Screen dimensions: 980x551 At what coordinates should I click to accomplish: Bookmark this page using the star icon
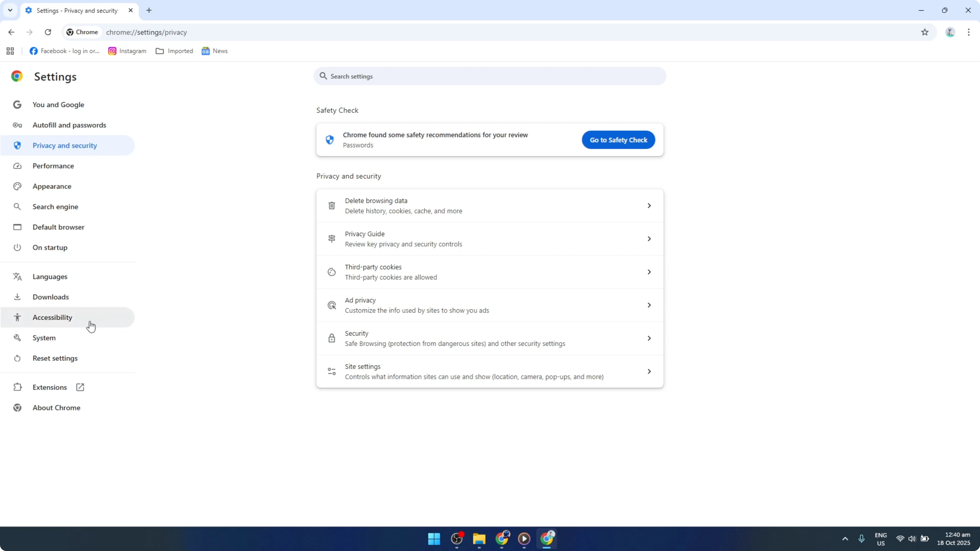point(925,32)
